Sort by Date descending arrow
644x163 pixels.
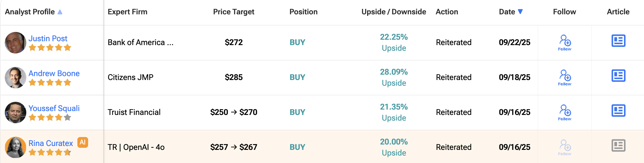520,12
